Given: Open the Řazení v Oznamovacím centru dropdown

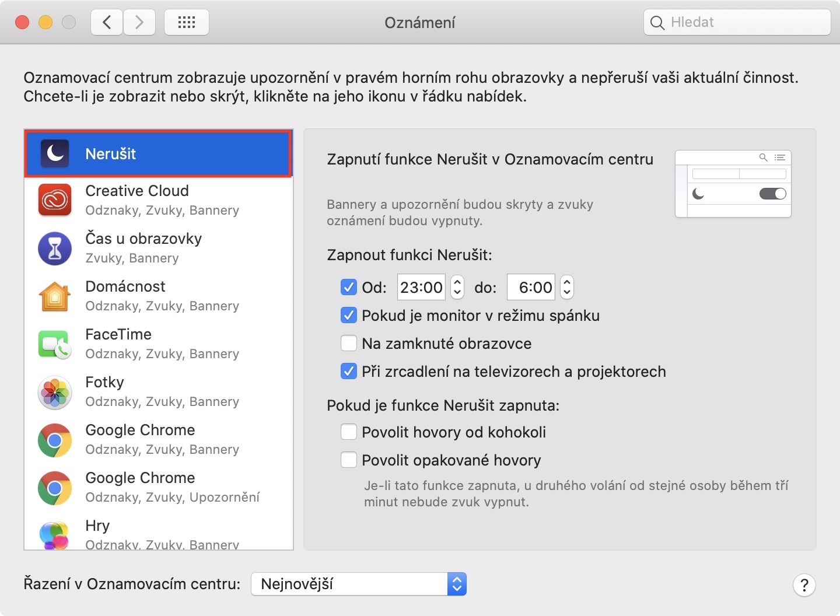Looking at the screenshot, I should 358,584.
